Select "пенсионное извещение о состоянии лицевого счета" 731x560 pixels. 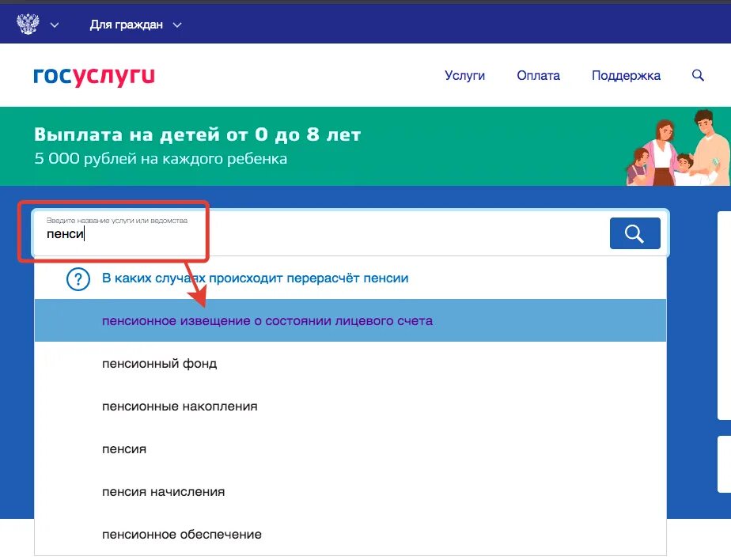tap(350, 320)
